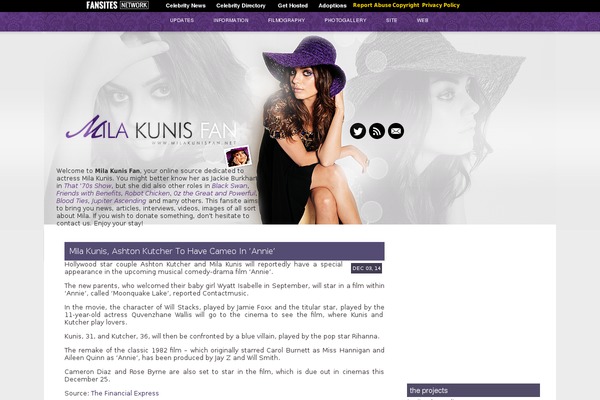Open the Site menu item
600x400 pixels.
(x=391, y=20)
